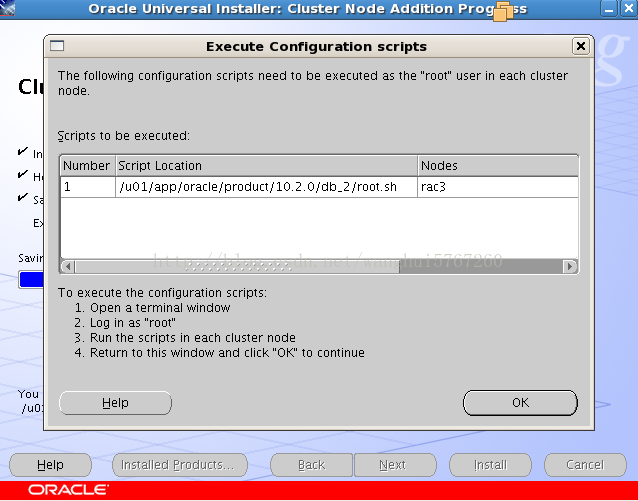Open the dialog's window menu icon
The image size is (638, 501).
coord(57,46)
